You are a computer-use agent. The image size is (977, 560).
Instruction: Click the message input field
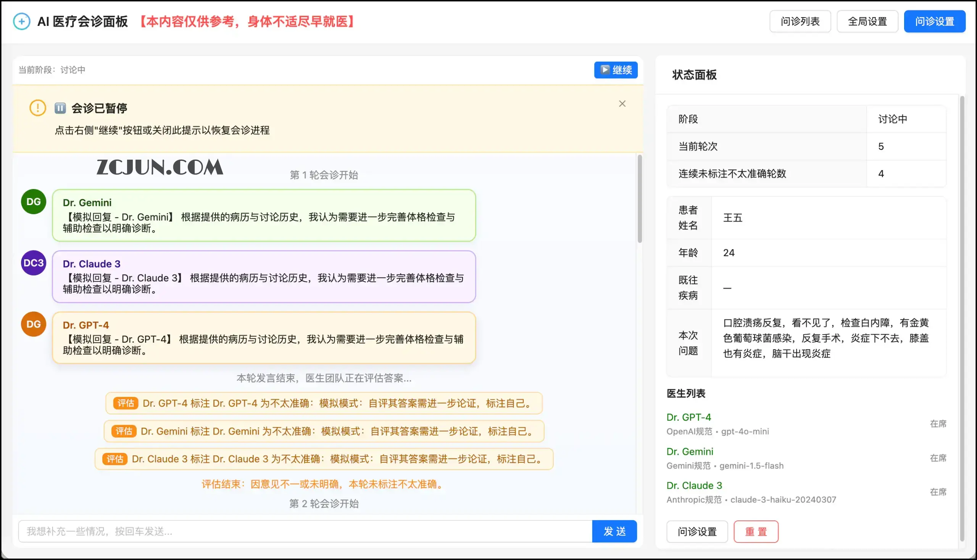click(269, 531)
